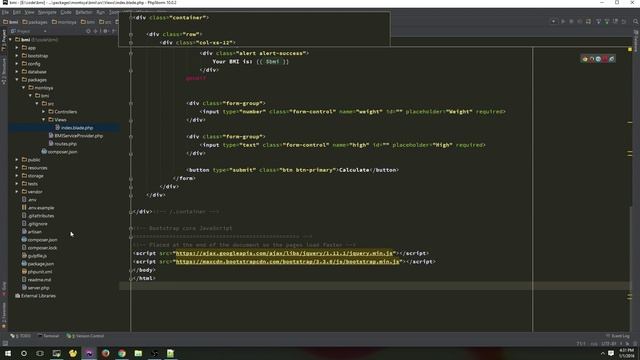Click the Scroll from Source icon
Image resolution: width=640 pixels, height=360 pixels.
(88, 31)
